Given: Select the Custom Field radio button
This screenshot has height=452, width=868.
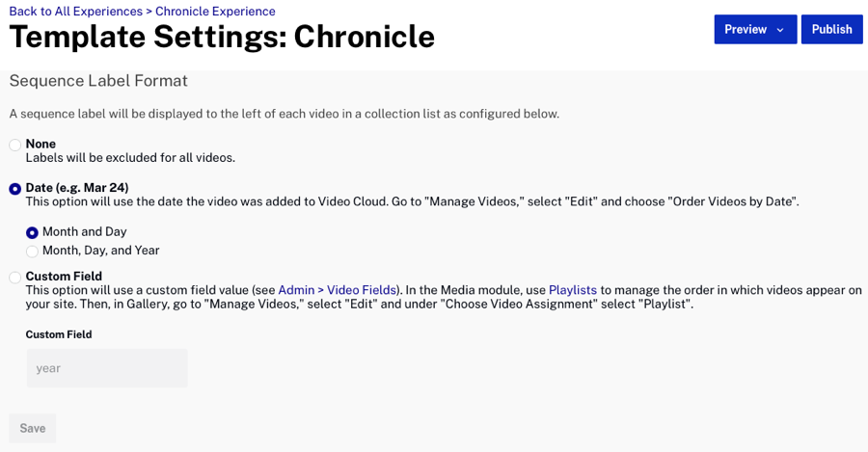Looking at the screenshot, I should click(x=14, y=278).
